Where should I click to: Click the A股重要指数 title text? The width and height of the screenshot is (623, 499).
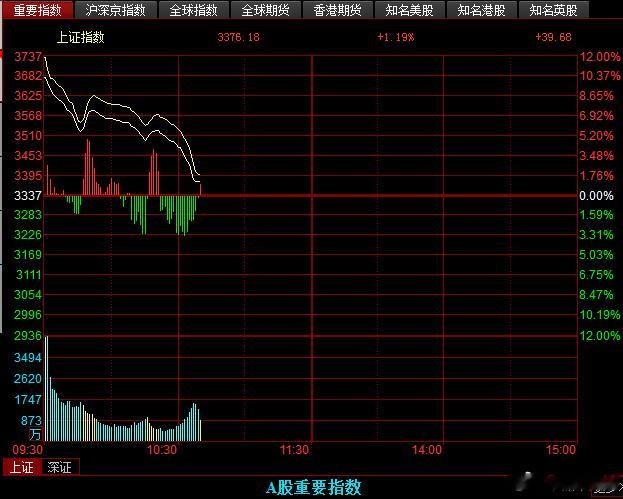coord(313,487)
